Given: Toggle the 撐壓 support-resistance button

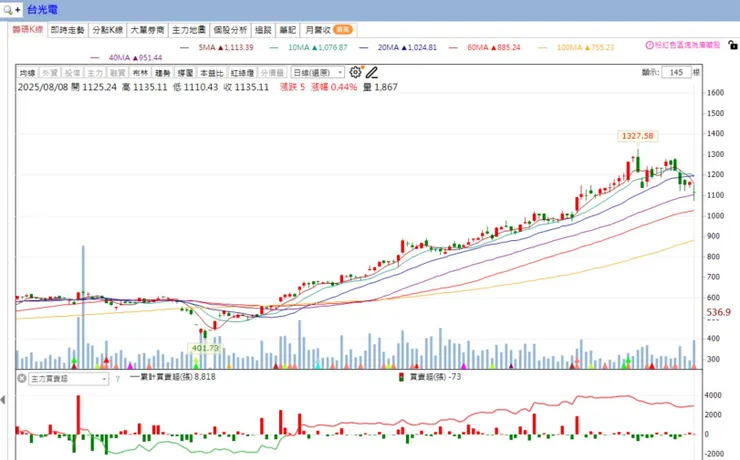Looking at the screenshot, I should pos(185,73).
